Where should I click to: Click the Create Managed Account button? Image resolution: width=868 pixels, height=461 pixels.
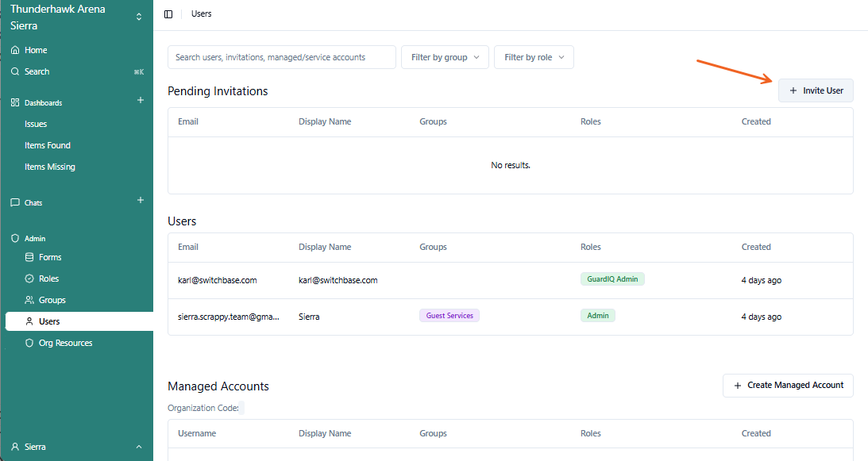pyautogui.click(x=788, y=385)
